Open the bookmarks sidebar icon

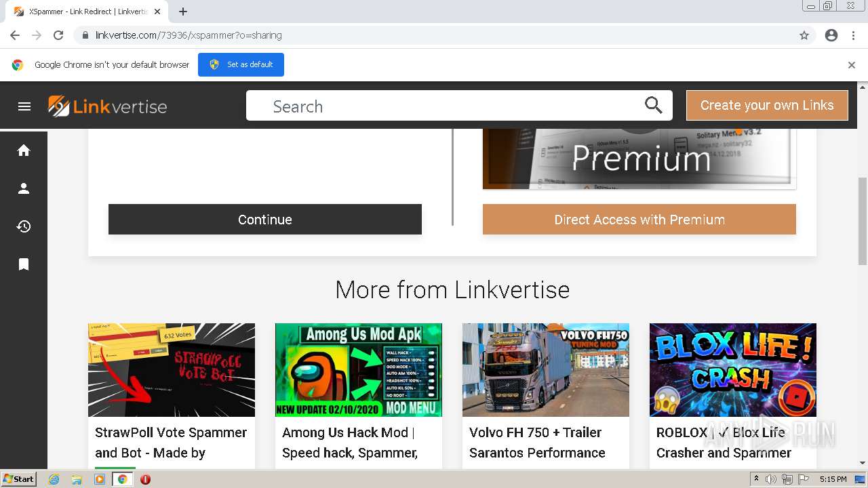coord(24,264)
